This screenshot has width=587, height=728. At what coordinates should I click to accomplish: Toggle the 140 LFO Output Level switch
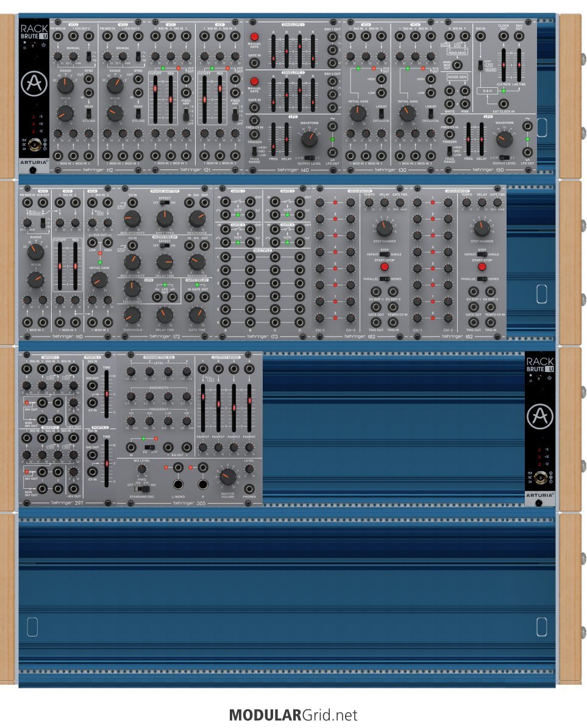click(309, 158)
